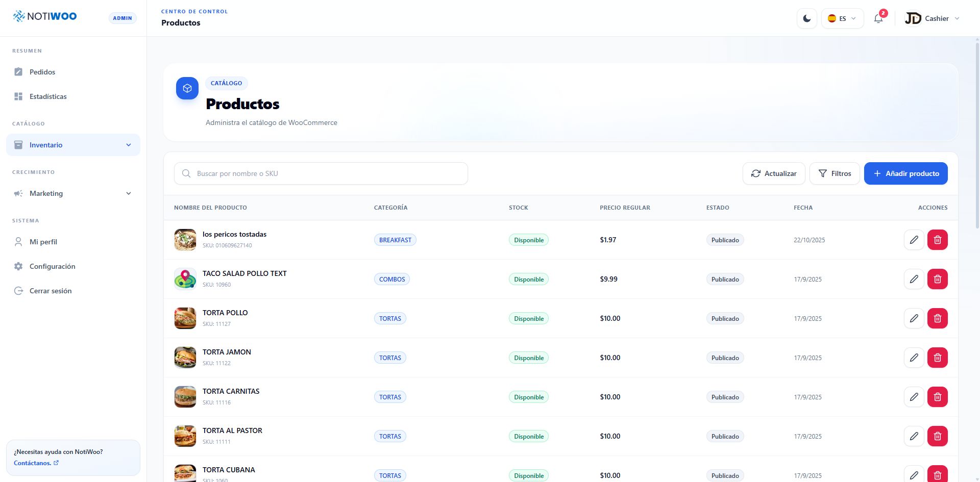
Task: Click the Mi perfil person icon
Action: (x=18, y=242)
